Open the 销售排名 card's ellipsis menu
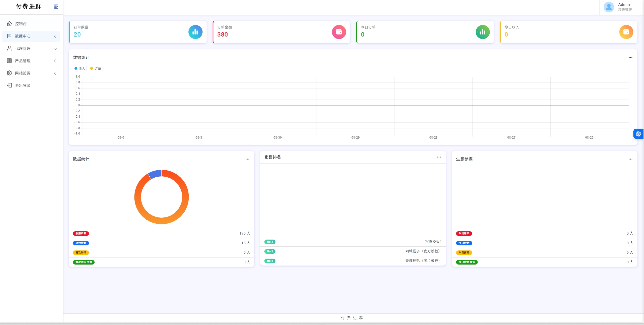 439,157
